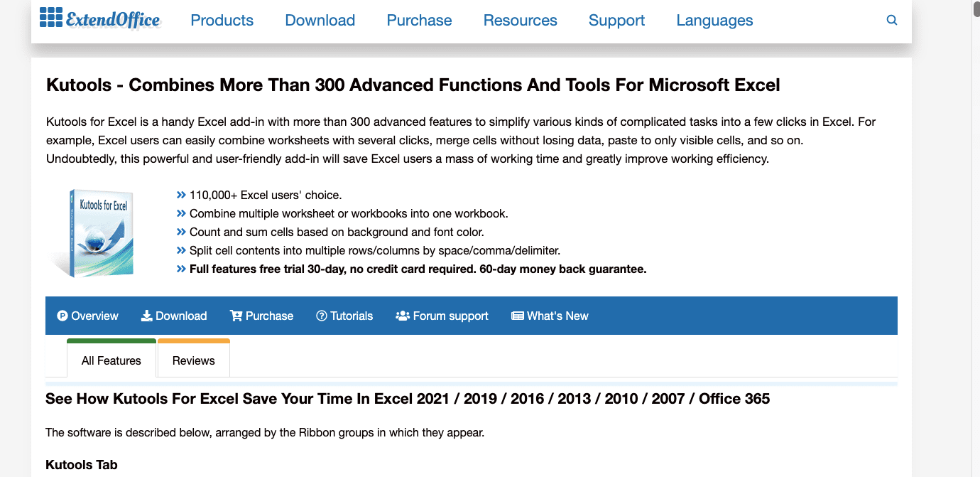
Task: Click 'The software is described below' sentence
Action: click(265, 432)
